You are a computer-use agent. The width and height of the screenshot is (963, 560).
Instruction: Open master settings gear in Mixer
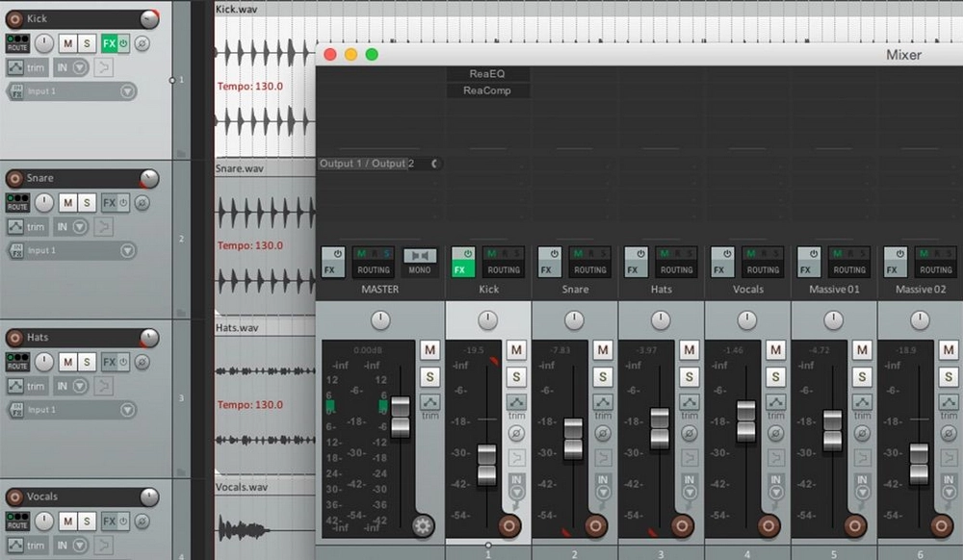pos(422,525)
